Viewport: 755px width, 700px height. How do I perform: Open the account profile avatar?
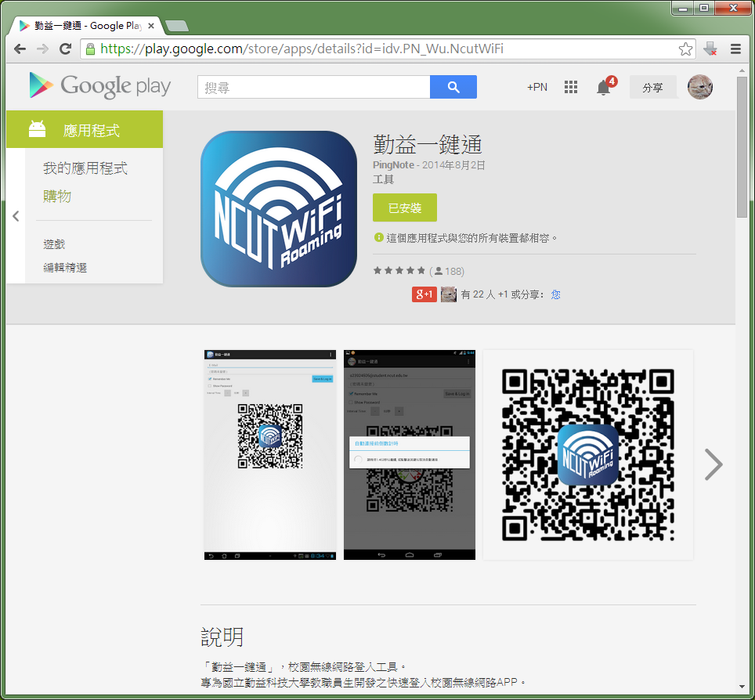coord(699,87)
